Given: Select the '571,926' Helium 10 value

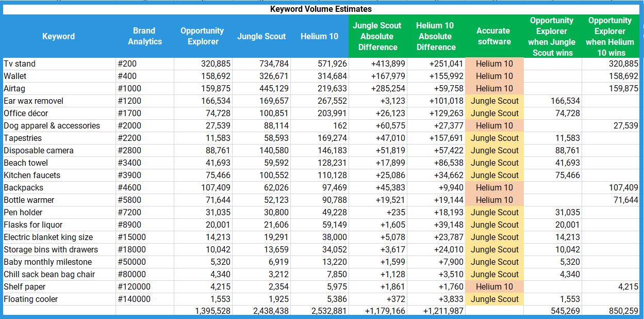Looking at the screenshot, I should 320,64.
